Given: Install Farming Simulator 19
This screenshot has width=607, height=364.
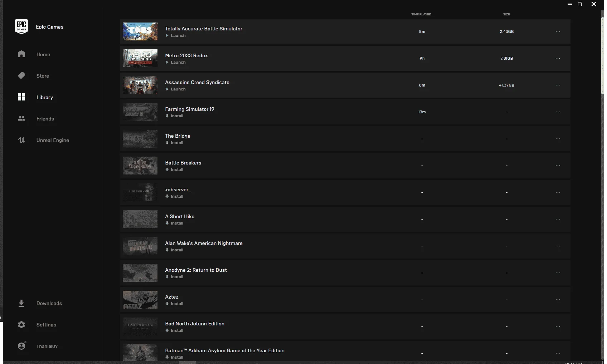Looking at the screenshot, I should pyautogui.click(x=174, y=116).
